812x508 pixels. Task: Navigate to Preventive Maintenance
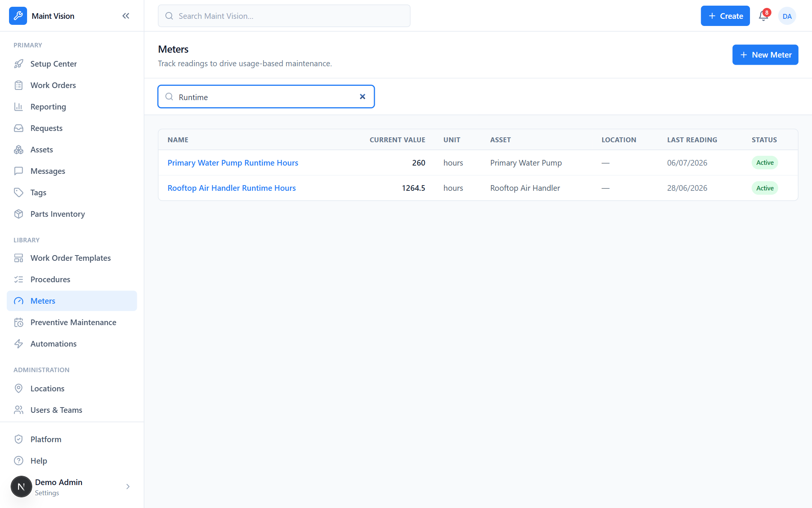click(72, 322)
